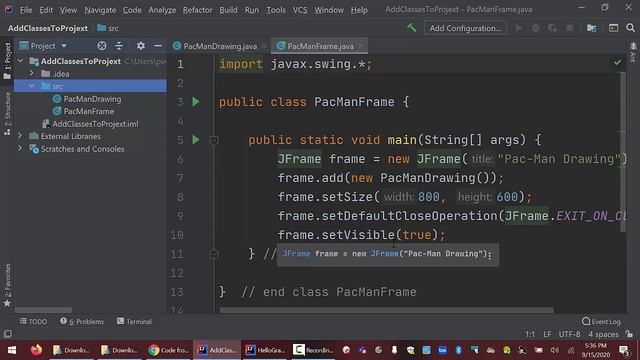Image resolution: width=640 pixels, height=360 pixels.
Task: Hide the Project panel with the minus icon
Action: point(158,46)
